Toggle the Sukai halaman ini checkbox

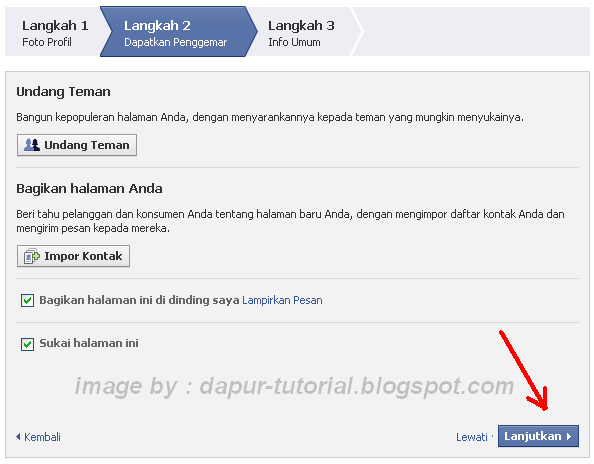tap(27, 344)
